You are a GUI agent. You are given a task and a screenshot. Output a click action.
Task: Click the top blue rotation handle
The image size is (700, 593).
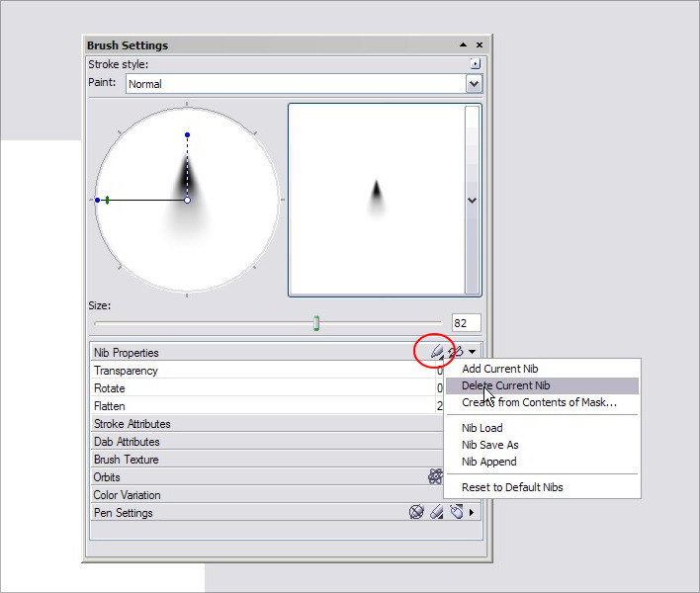click(x=188, y=134)
